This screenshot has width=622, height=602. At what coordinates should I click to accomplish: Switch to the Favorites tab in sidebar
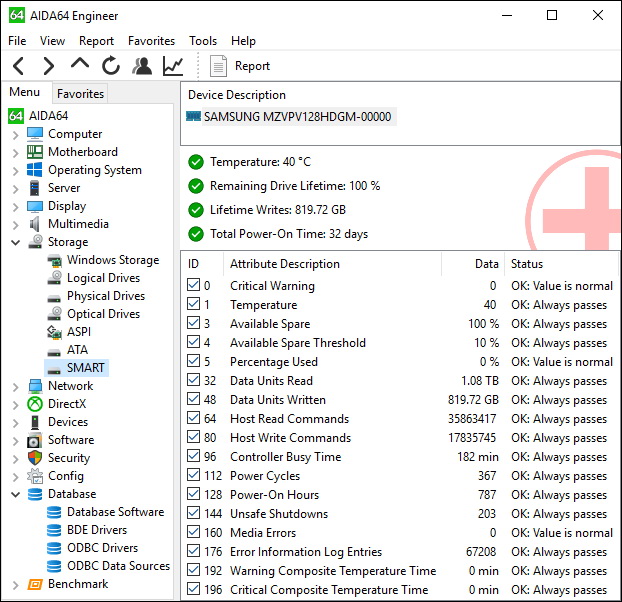[x=80, y=94]
